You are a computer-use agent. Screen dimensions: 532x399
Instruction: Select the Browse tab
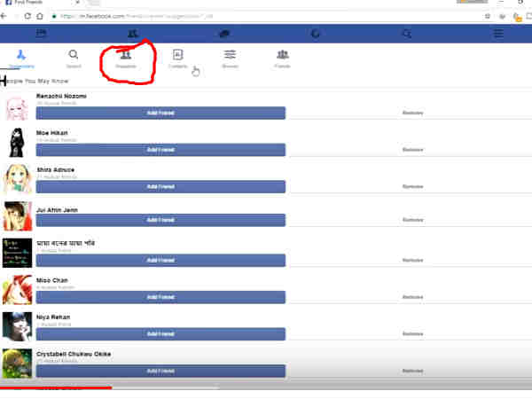coord(230,59)
